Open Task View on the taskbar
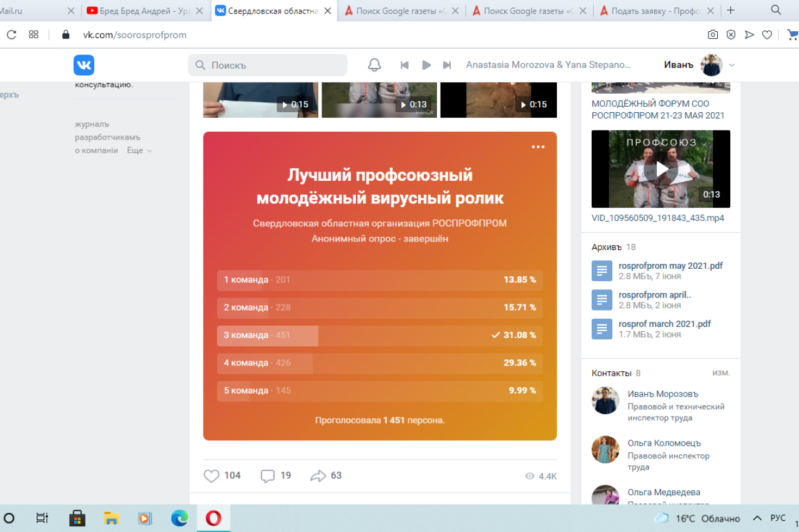Image resolution: width=799 pixels, height=532 pixels. (x=42, y=518)
